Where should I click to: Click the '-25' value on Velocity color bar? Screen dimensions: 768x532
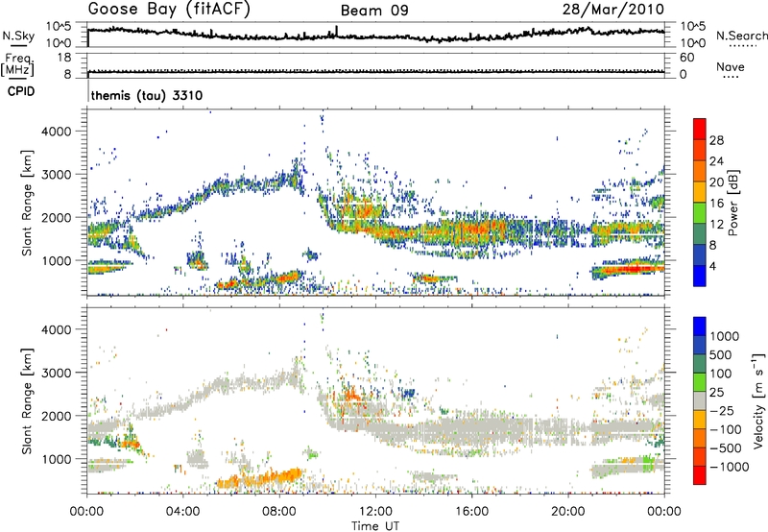(722, 410)
